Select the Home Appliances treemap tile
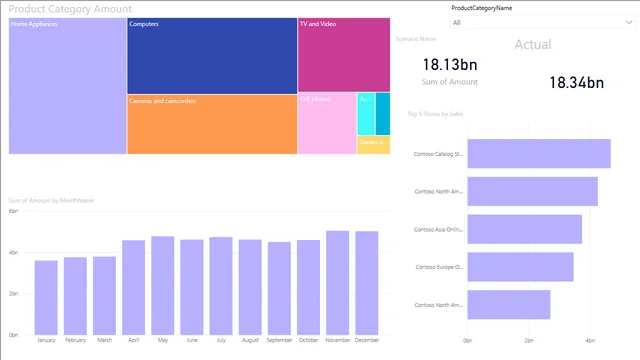 pos(67,86)
